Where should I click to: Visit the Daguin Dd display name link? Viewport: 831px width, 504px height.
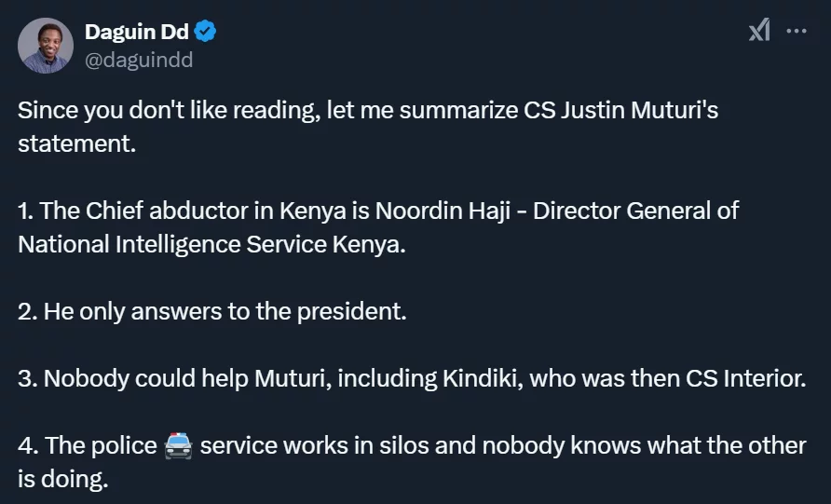137,32
